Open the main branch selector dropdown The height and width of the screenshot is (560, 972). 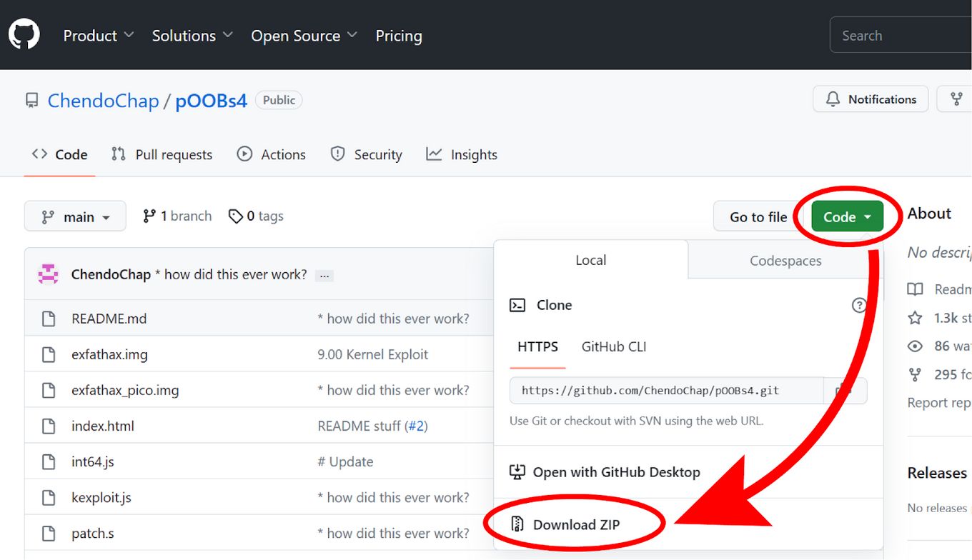75,216
